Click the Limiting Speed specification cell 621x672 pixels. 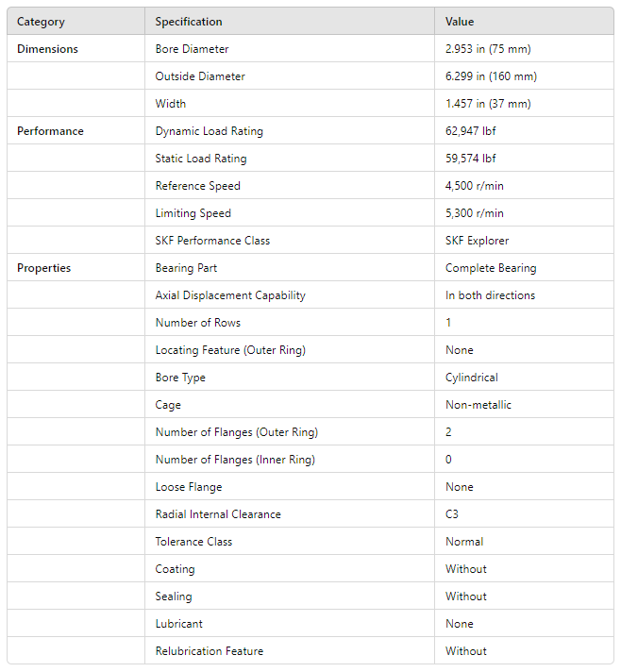(x=193, y=213)
